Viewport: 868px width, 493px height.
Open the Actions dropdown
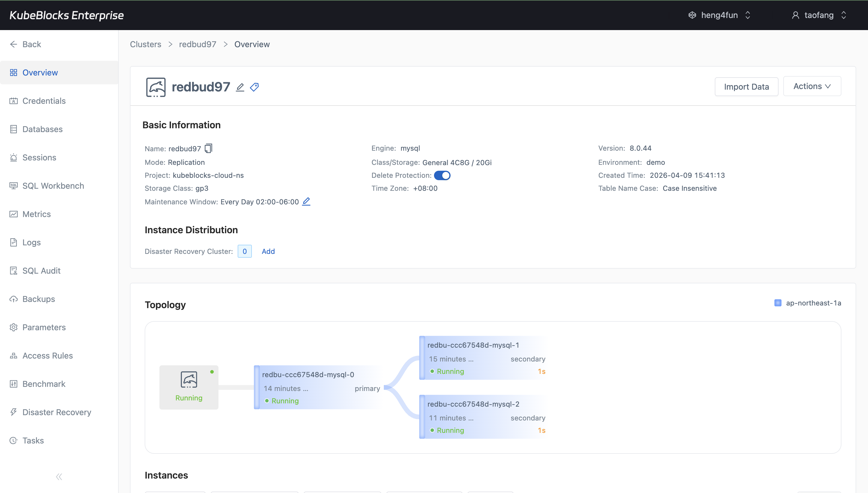coord(812,86)
